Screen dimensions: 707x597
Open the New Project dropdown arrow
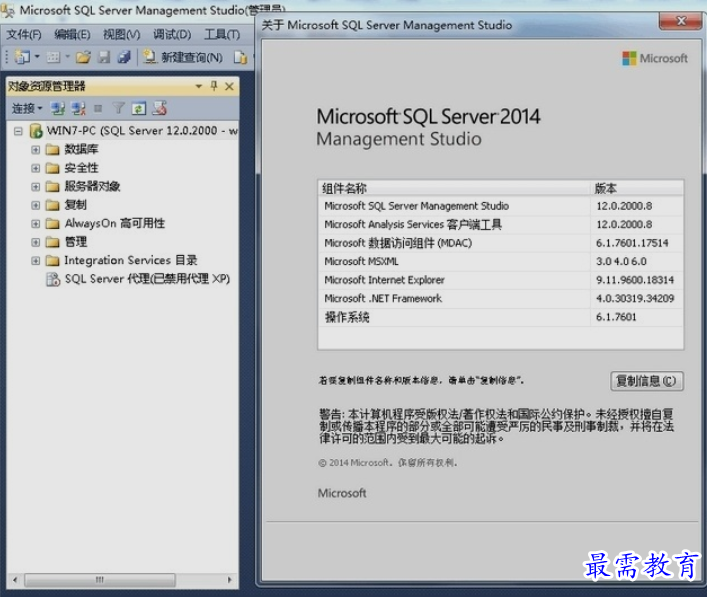37,57
